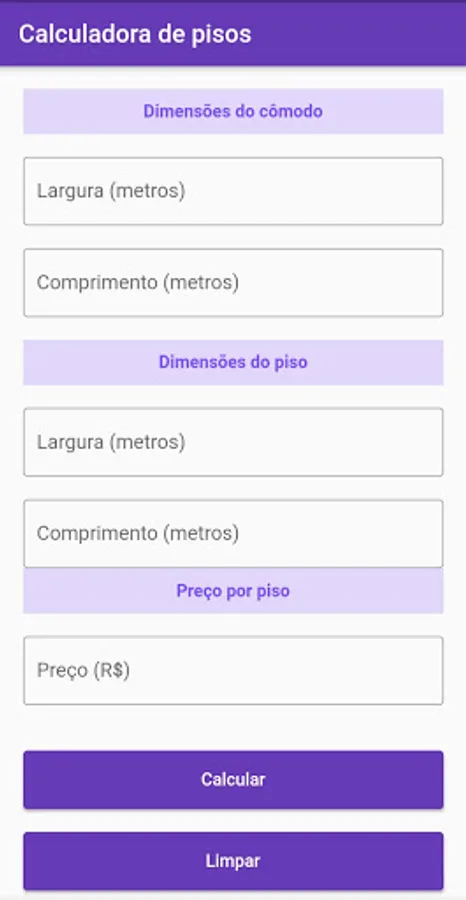This screenshot has height=900, width=466.
Task: Click the Largura placeholder text under Dimensões do piso
Action: pyautogui.click(x=111, y=442)
